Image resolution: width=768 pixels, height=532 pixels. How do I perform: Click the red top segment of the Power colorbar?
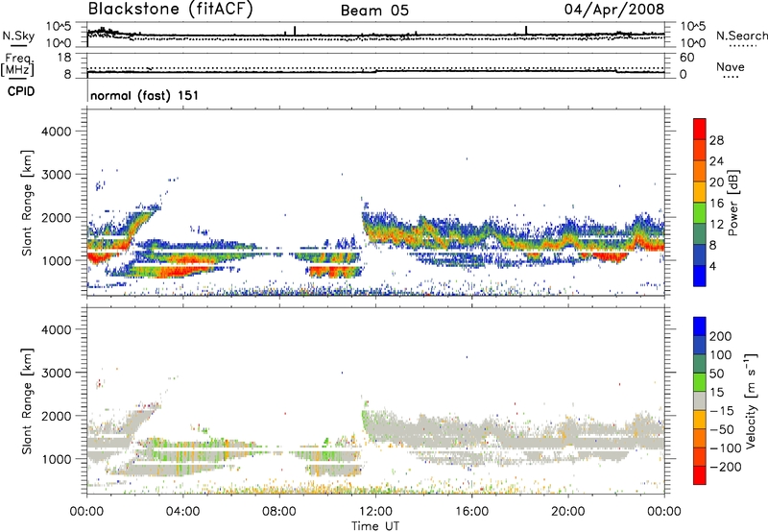point(700,130)
